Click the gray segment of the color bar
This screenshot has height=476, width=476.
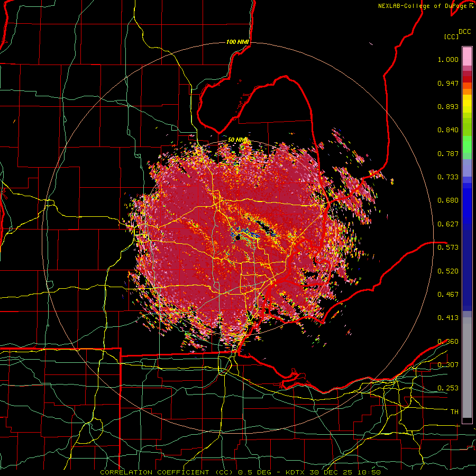pyautogui.click(x=467, y=368)
